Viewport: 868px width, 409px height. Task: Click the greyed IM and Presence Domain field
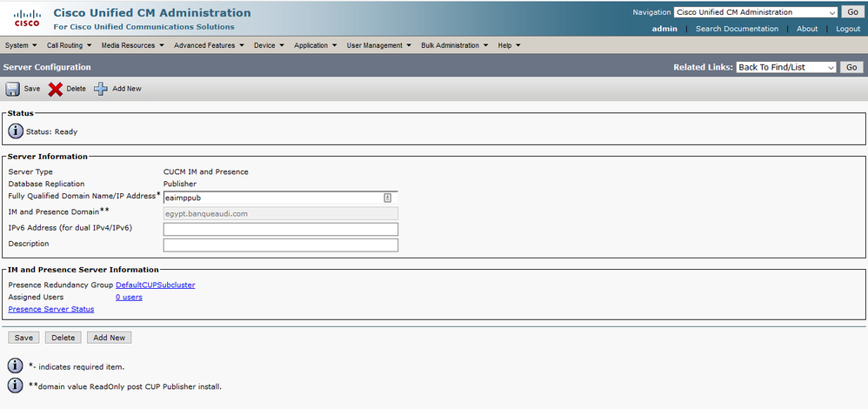click(x=280, y=213)
